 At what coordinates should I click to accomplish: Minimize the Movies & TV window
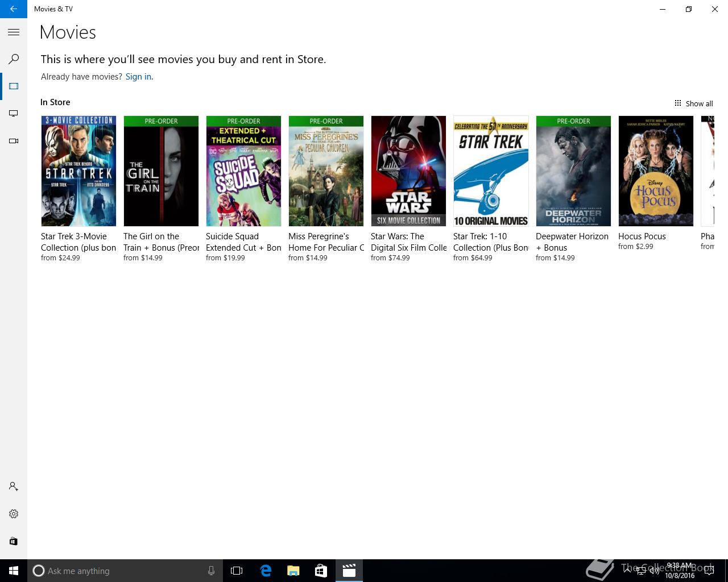[x=663, y=9]
